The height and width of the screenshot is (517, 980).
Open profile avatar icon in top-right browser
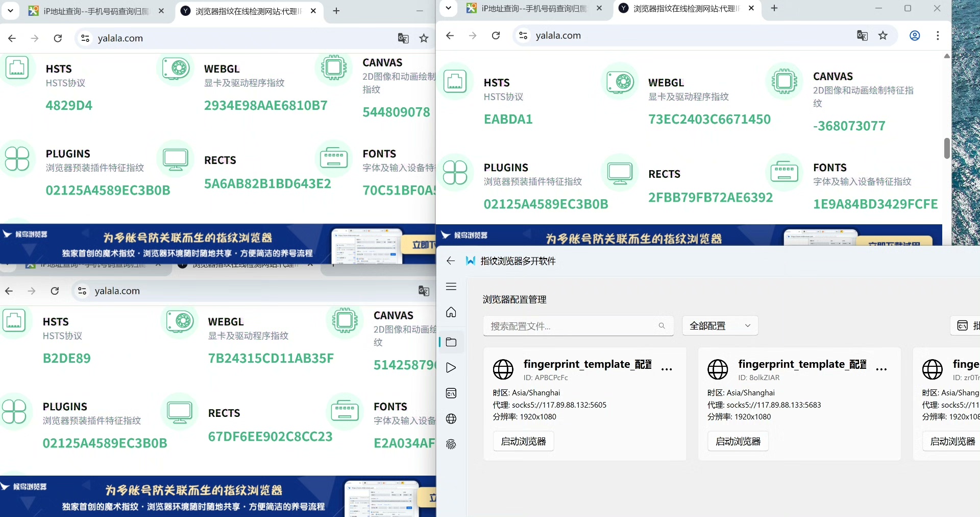point(915,35)
